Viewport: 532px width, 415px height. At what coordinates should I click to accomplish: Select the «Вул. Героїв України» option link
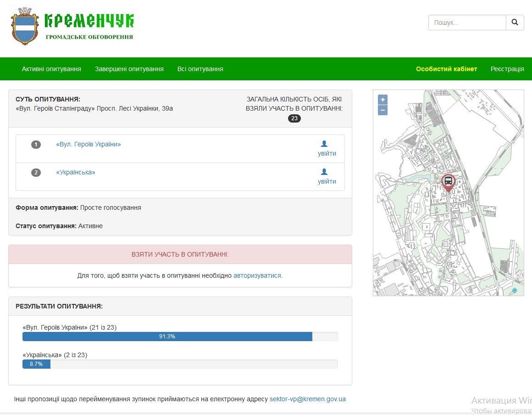[x=89, y=144]
